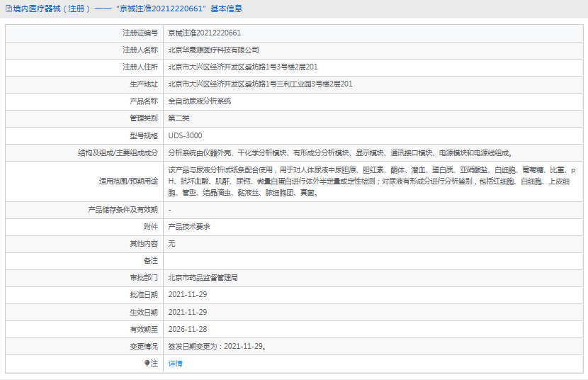Viewport: 588px width, 380px height.
Task: Click the 审批部门 label
Action: [x=144, y=278]
